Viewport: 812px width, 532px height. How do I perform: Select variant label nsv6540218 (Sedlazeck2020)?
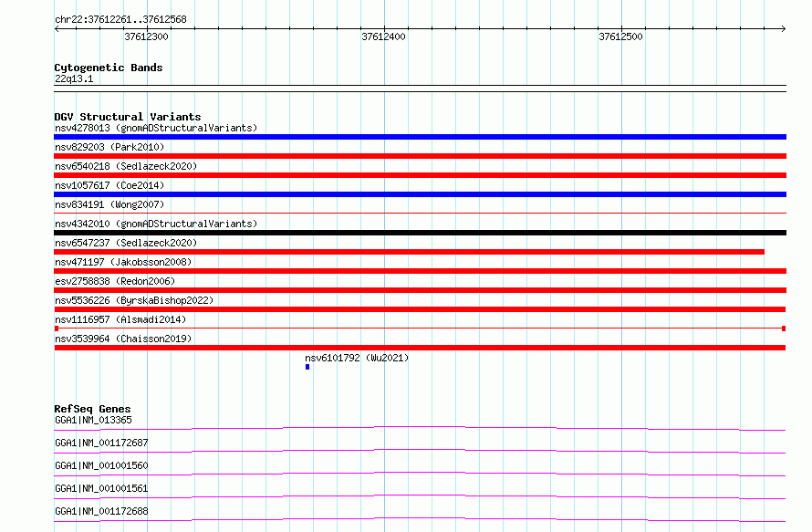tap(126, 166)
